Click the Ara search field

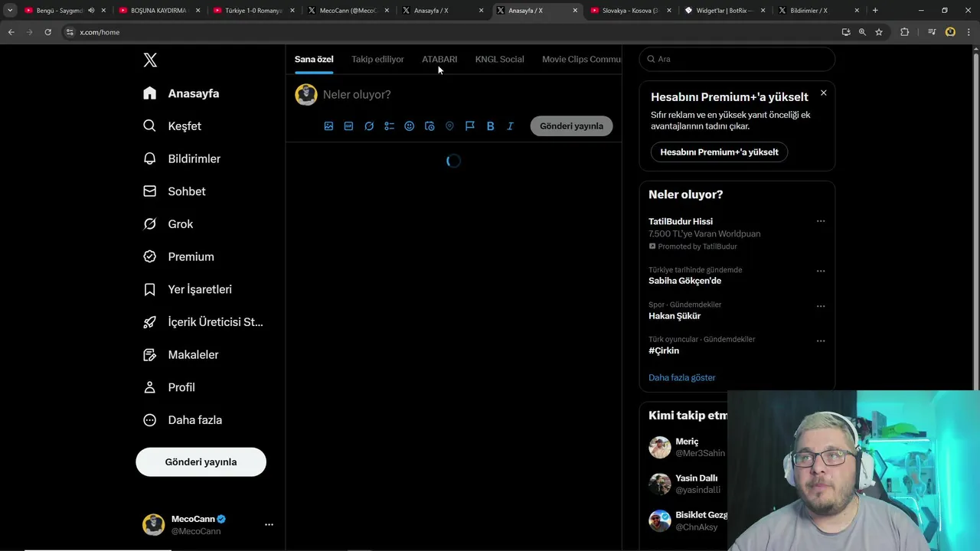[737, 59]
